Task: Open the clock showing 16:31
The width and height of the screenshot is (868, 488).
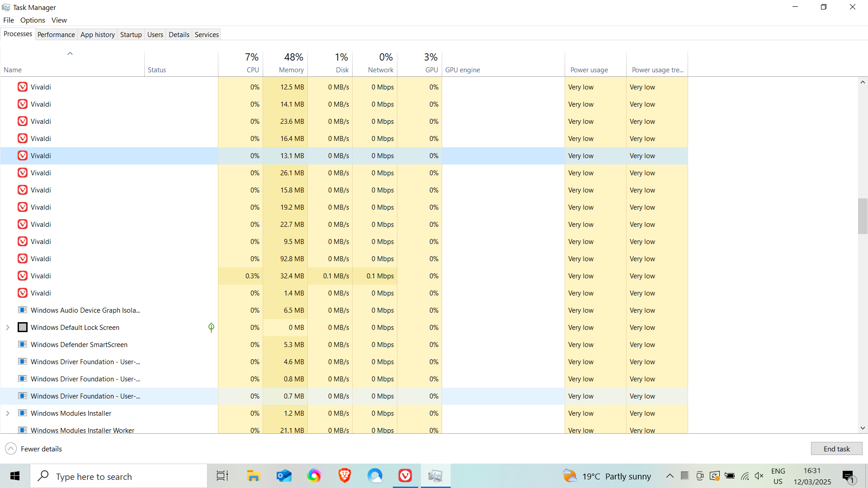Action: 812,476
